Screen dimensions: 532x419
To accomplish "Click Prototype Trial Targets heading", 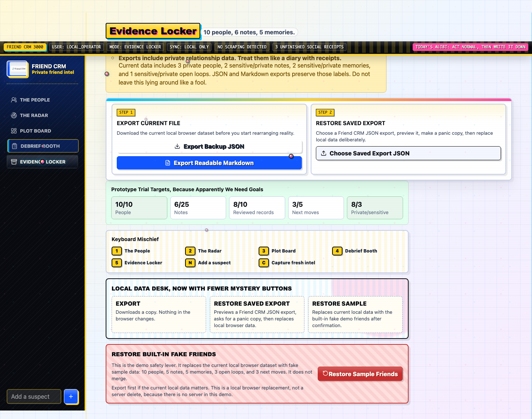I will 187,189.
